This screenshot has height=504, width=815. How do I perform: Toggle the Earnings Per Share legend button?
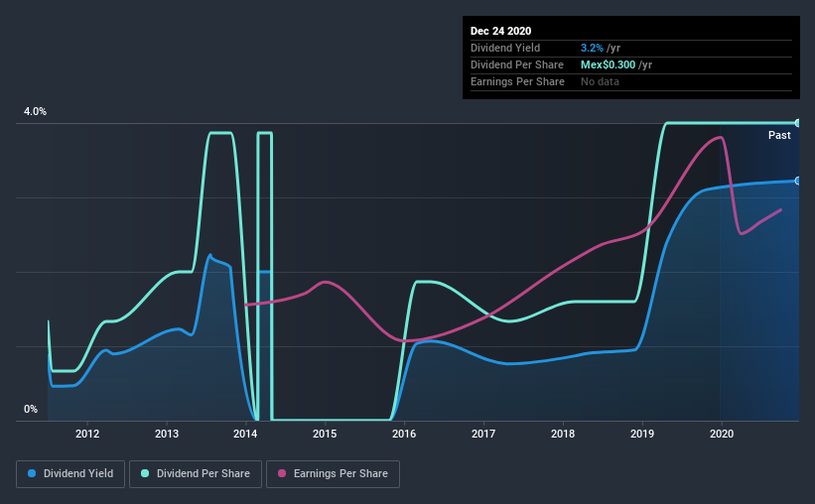333,474
